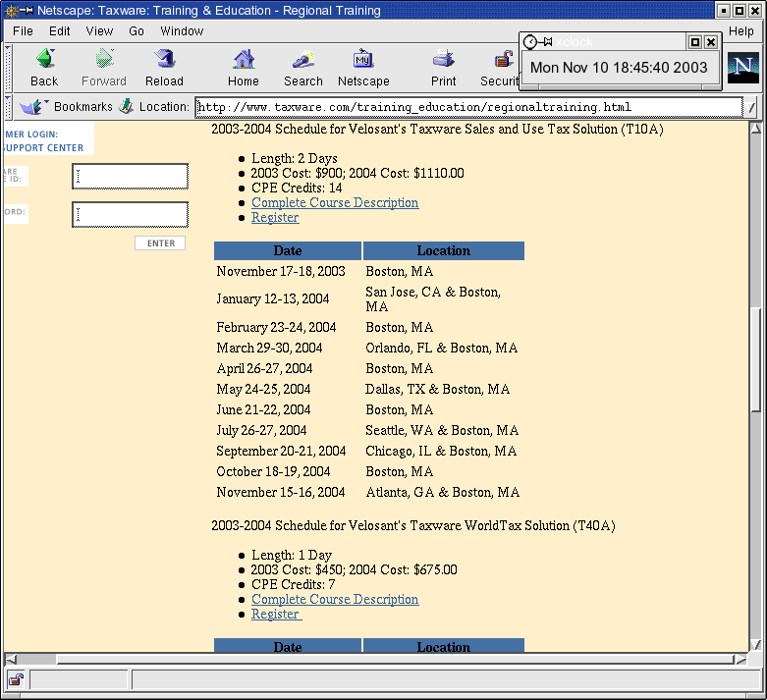Open the Edit menu
Image resolution: width=767 pixels, height=700 pixels.
[59, 31]
